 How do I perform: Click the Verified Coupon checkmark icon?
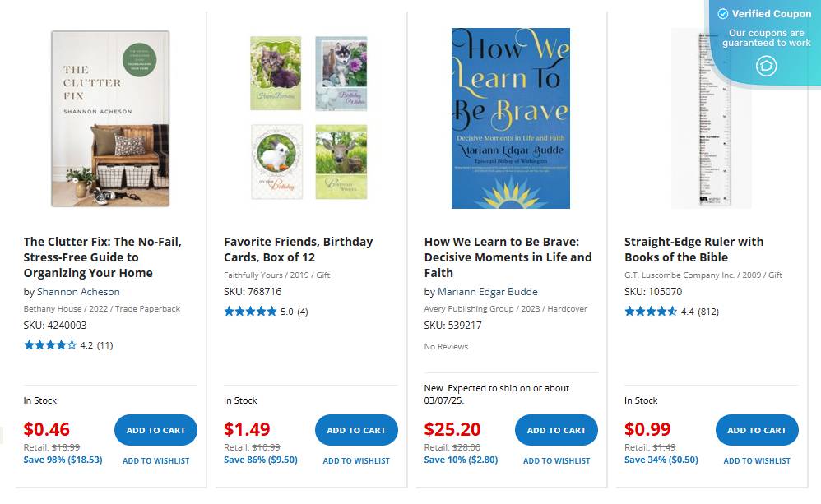tap(723, 14)
